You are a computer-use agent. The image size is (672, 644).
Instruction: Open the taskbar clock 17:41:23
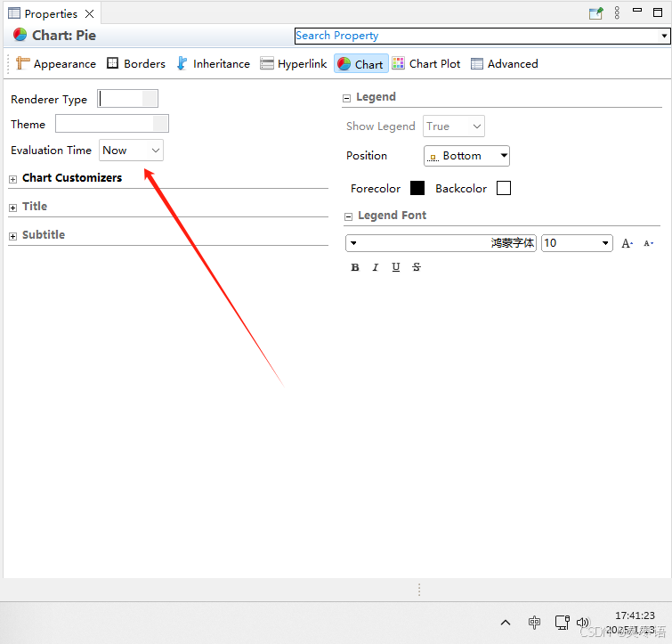pyautogui.click(x=635, y=615)
